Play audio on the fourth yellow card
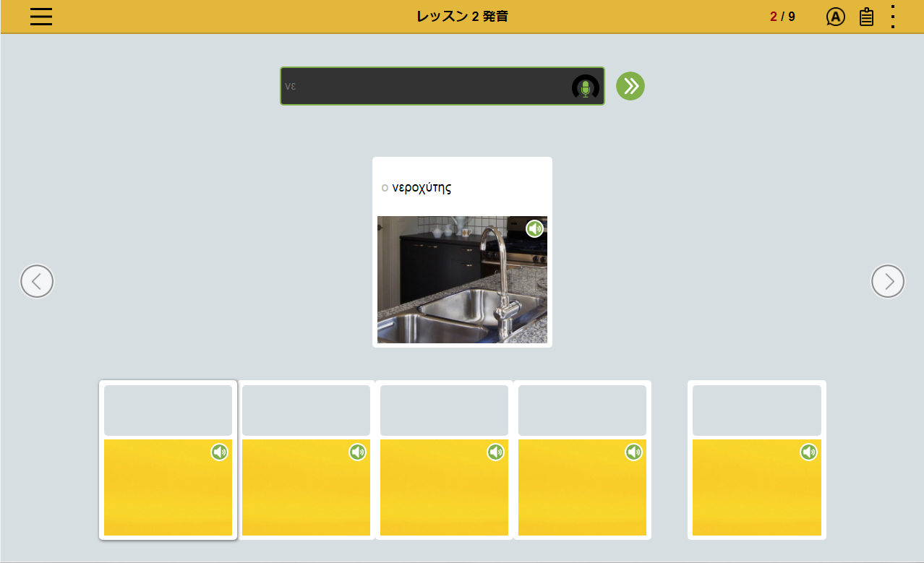The width and height of the screenshot is (924, 563). click(633, 452)
